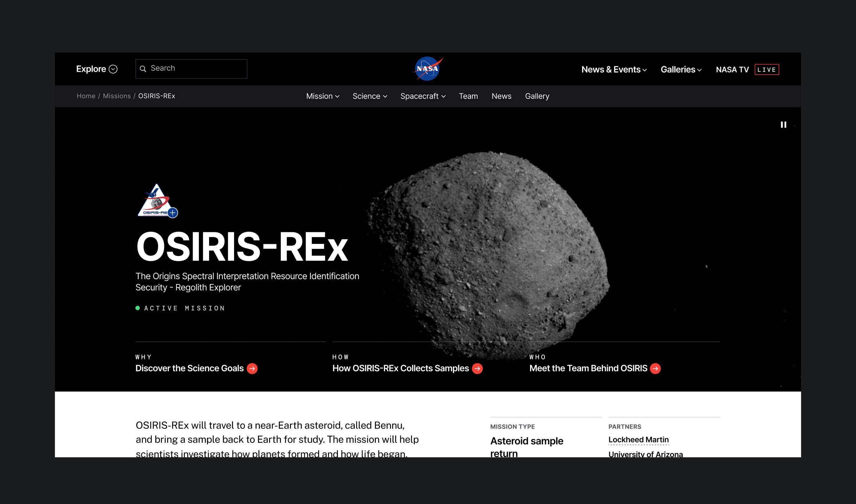Image resolution: width=856 pixels, height=504 pixels.
Task: Focus the Search input field
Action: point(191,69)
